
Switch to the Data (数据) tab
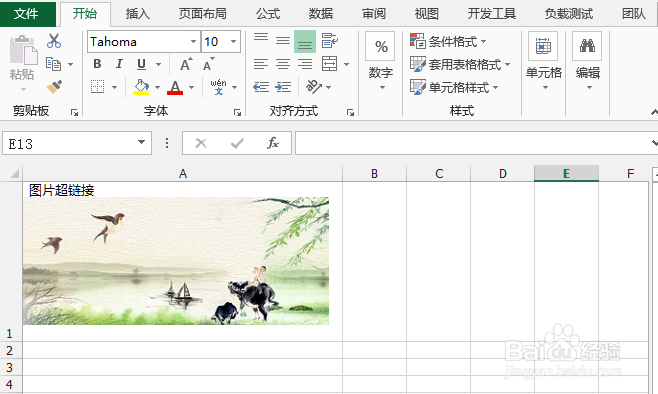[321, 14]
